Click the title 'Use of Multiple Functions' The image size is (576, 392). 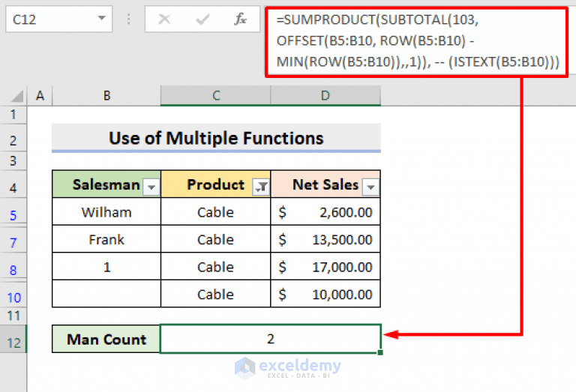pos(216,139)
